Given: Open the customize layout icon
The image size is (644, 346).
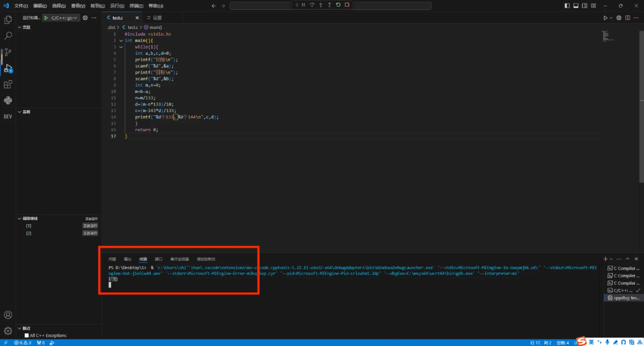Looking at the screenshot, I should tap(593, 6).
